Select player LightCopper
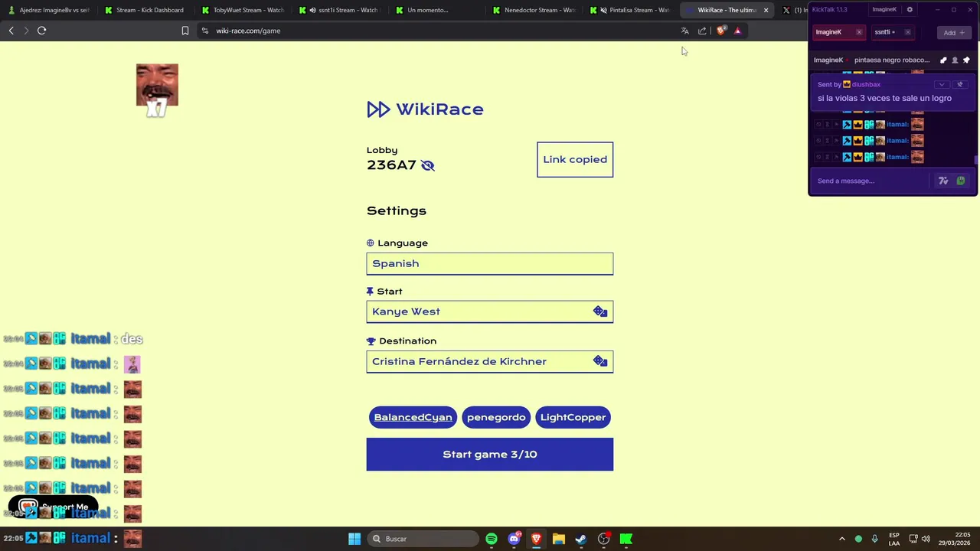The width and height of the screenshot is (980, 551). click(573, 417)
